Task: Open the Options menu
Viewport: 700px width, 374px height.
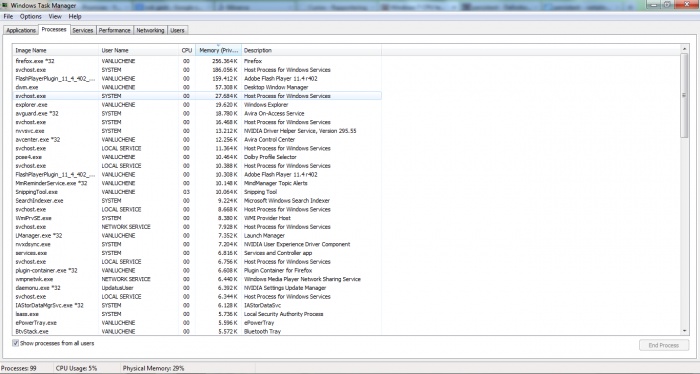Action: [30, 17]
